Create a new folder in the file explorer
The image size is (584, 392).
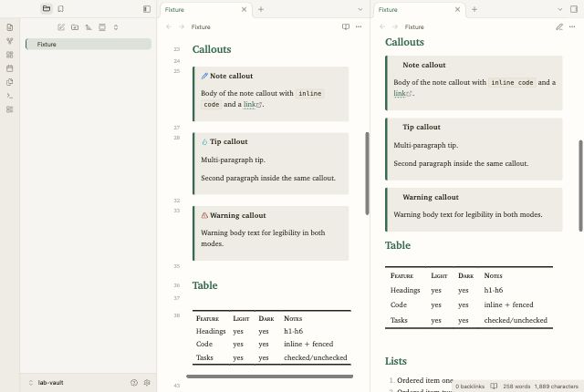click(x=75, y=27)
